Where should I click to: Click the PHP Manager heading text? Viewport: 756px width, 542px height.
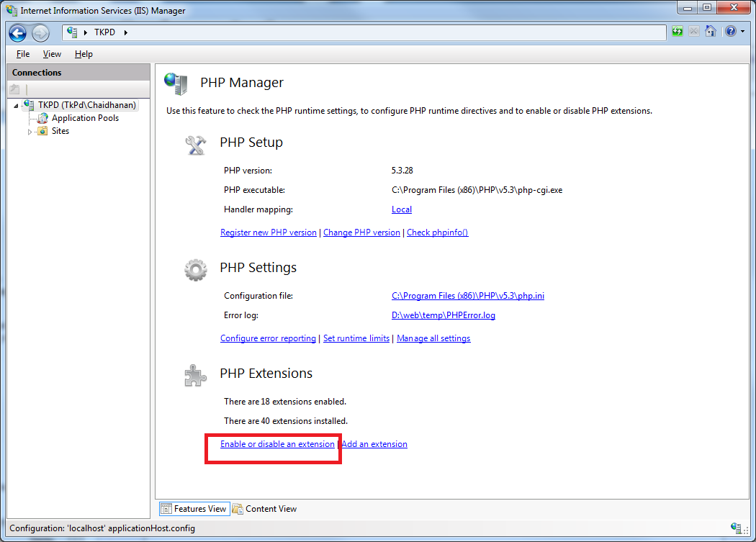tap(241, 83)
